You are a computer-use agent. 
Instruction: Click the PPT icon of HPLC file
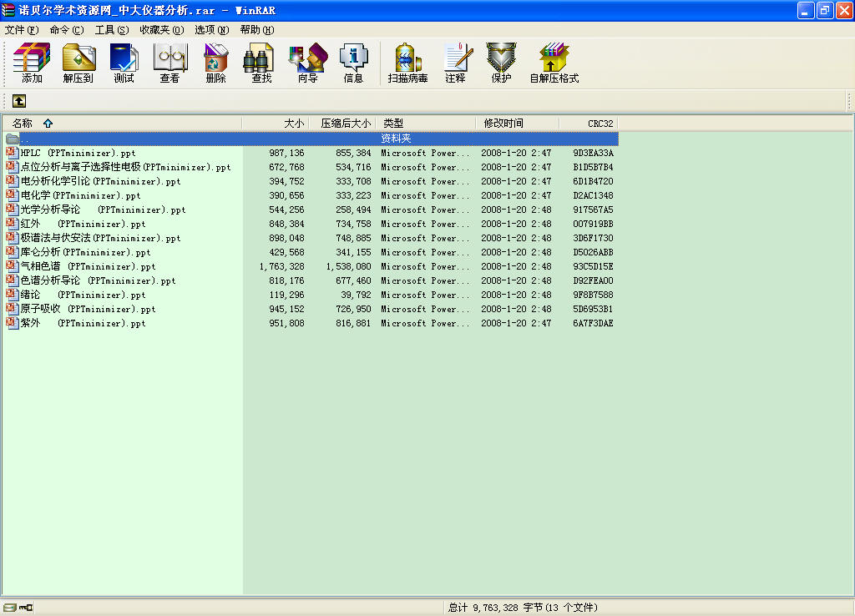tap(12, 153)
